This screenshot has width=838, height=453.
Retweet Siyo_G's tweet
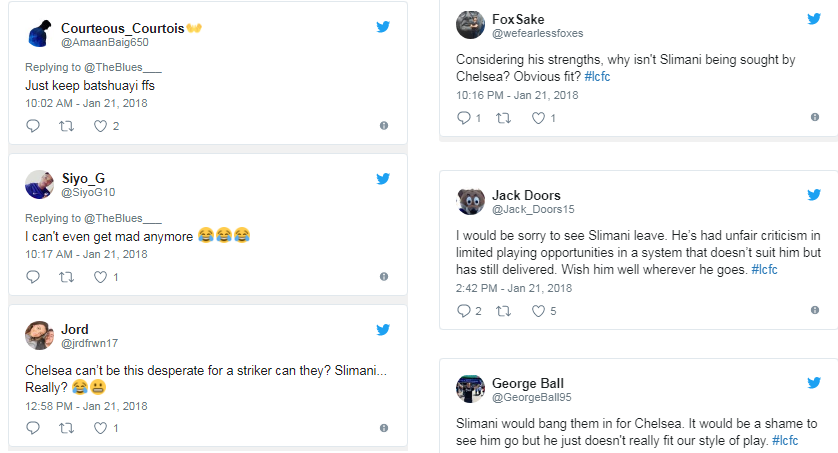tap(66, 277)
